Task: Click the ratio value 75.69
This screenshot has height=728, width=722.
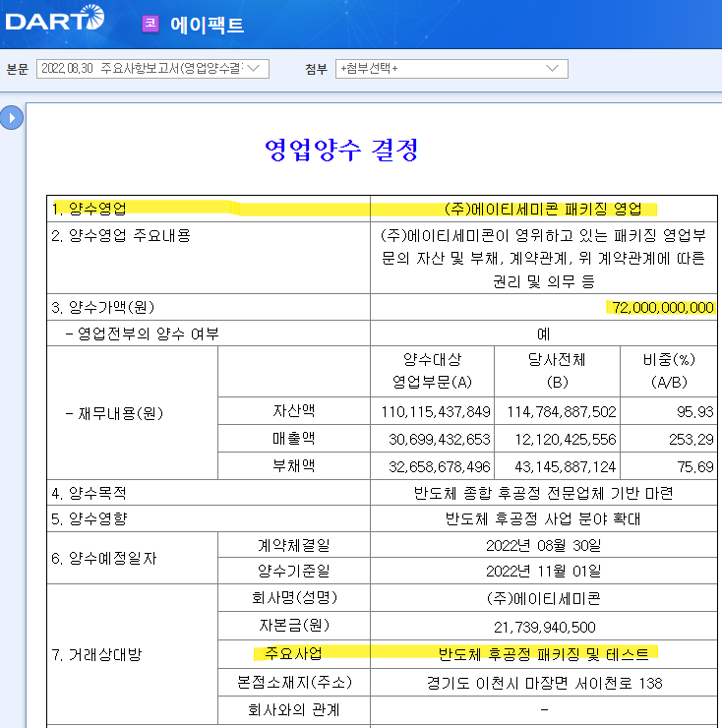Action: 694,466
